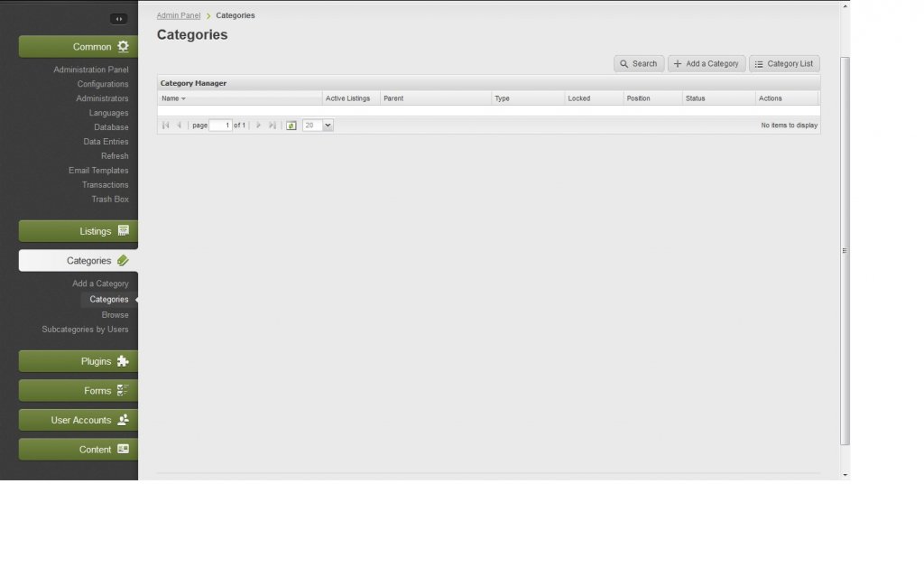The height and width of the screenshot is (586, 924).
Task: Sort grid by Name column
Action: pos(239,98)
